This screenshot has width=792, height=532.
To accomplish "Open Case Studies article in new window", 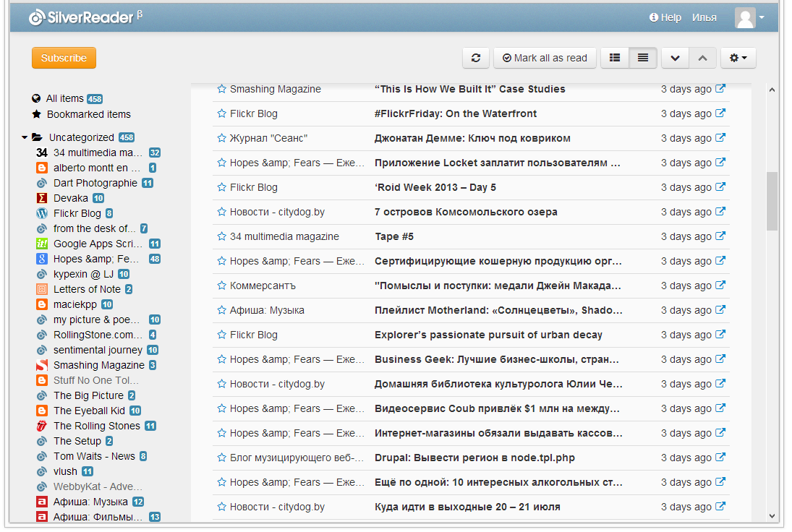I will pyautogui.click(x=720, y=88).
